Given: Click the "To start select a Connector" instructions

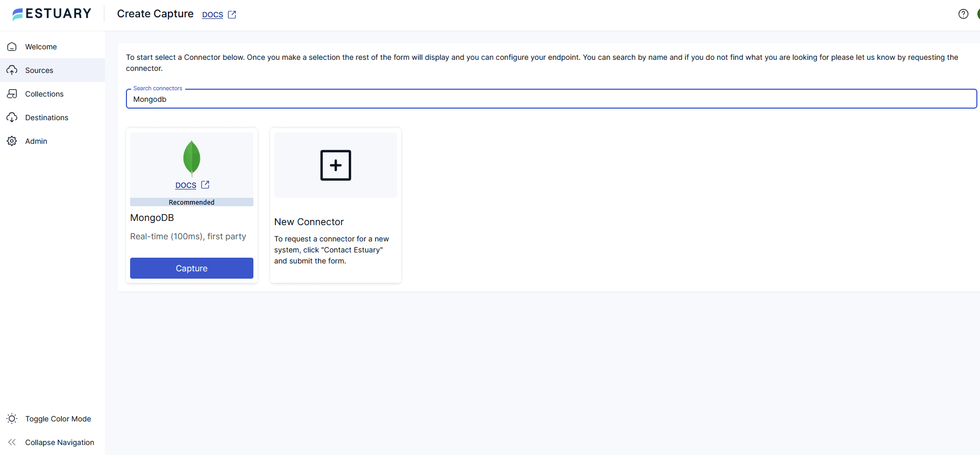Looking at the screenshot, I should (x=542, y=63).
